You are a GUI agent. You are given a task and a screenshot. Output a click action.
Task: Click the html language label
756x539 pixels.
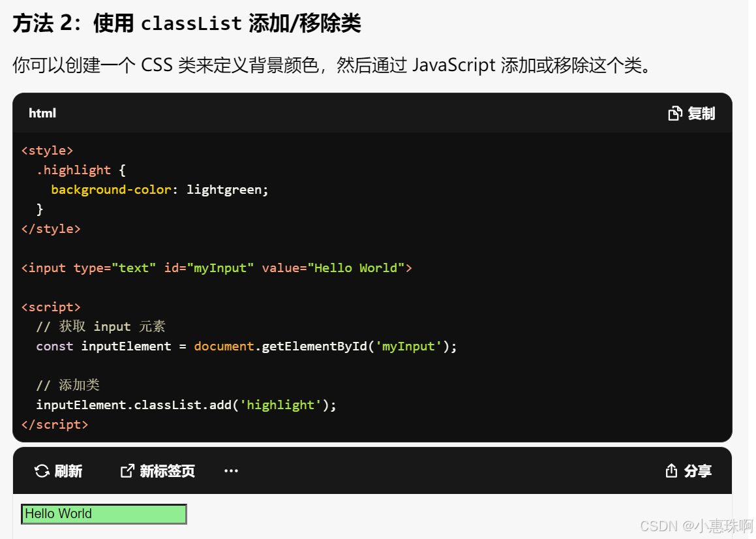[42, 113]
